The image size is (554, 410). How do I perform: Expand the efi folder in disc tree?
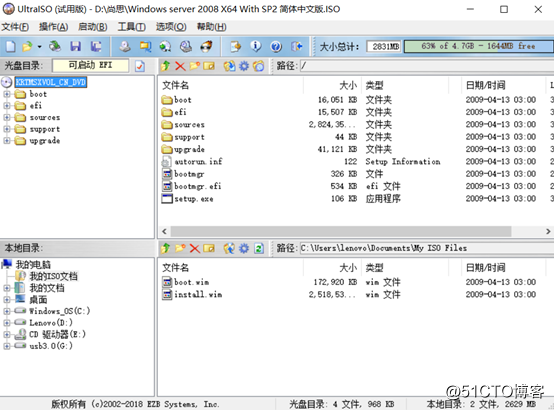7,106
